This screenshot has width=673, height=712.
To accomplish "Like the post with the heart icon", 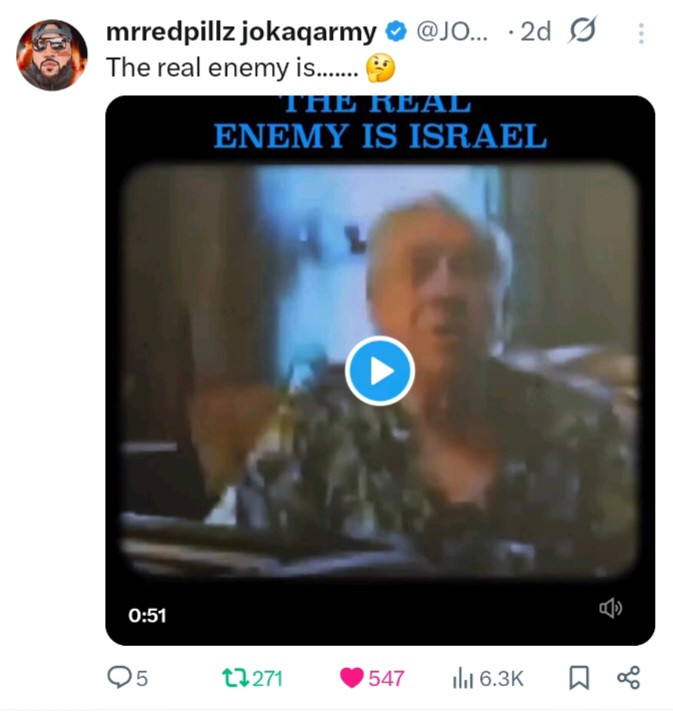I will [x=351, y=678].
